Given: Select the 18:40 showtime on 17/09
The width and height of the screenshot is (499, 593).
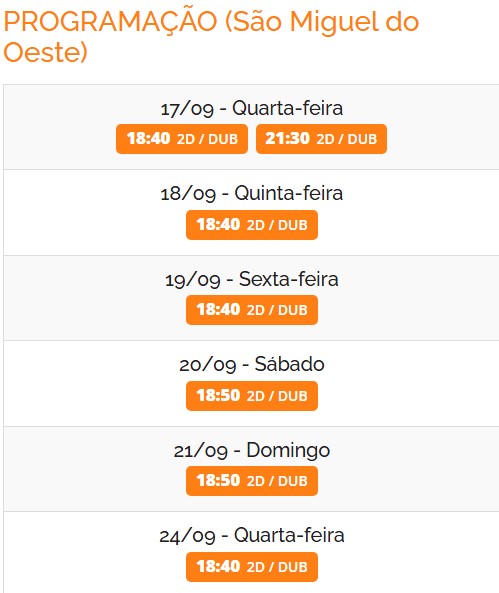Looking at the screenshot, I should click(182, 139).
